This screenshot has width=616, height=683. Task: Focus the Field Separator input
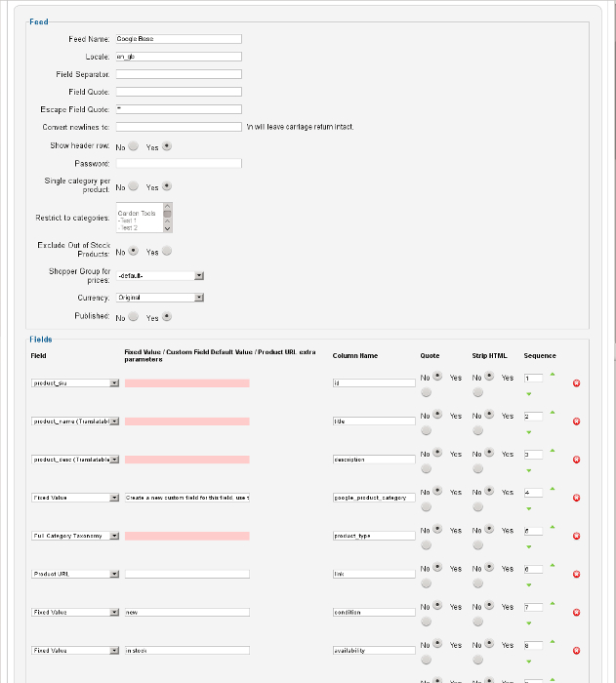point(179,74)
